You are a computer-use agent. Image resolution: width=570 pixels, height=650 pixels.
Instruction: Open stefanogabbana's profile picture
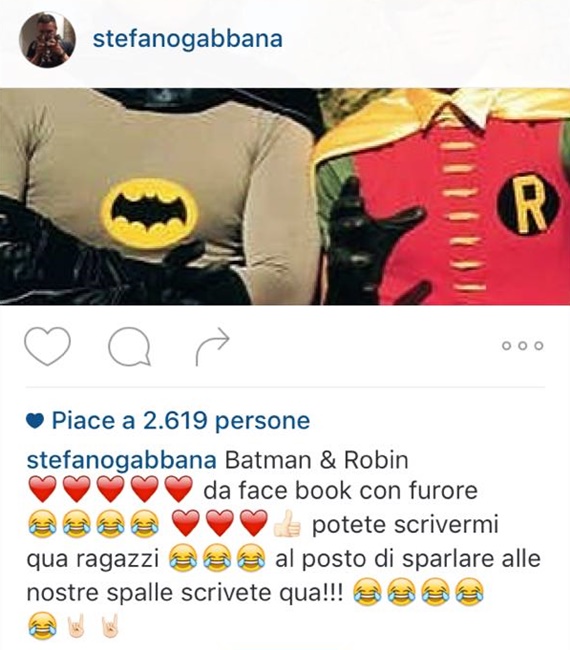47,39
